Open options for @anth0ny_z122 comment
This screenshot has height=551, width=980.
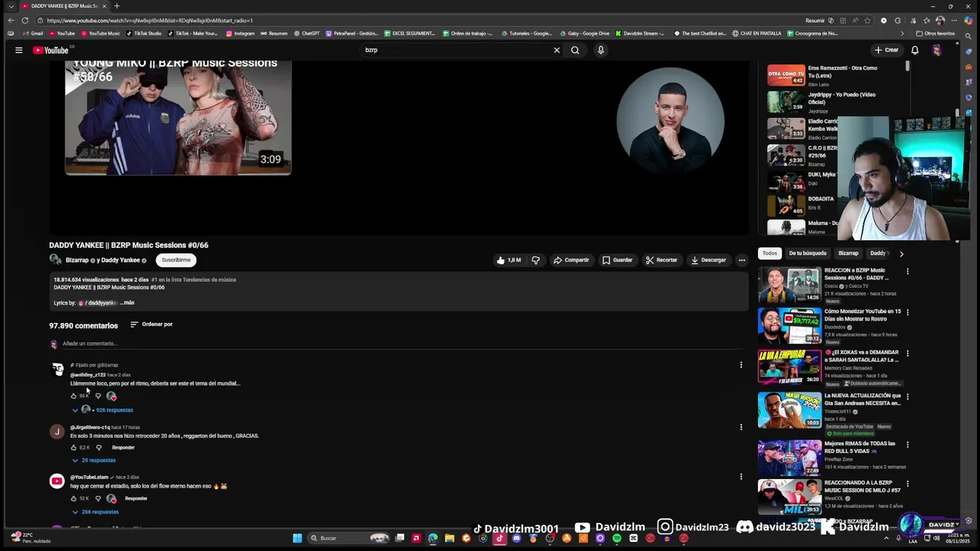[741, 365]
